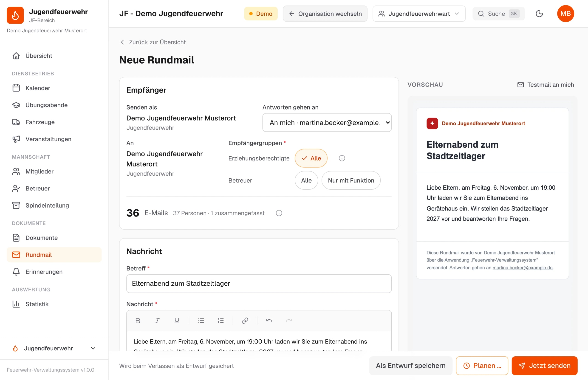Open Kalender in the sidebar
Screen dimensions: 588x380
click(54, 88)
